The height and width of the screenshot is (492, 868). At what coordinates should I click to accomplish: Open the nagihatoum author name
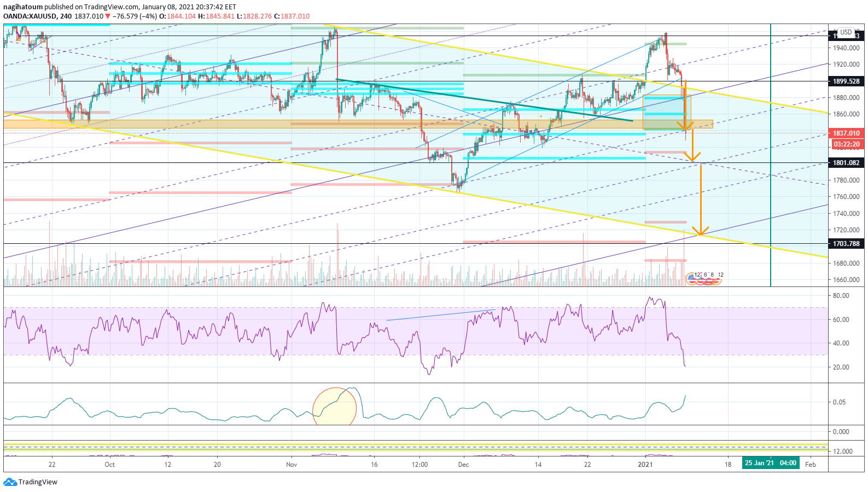click(23, 7)
